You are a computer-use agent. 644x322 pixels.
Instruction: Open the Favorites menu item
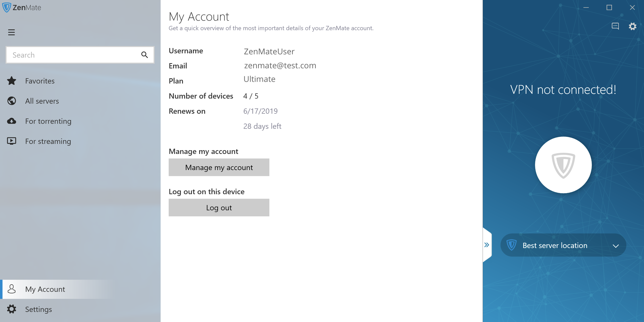tap(80, 81)
